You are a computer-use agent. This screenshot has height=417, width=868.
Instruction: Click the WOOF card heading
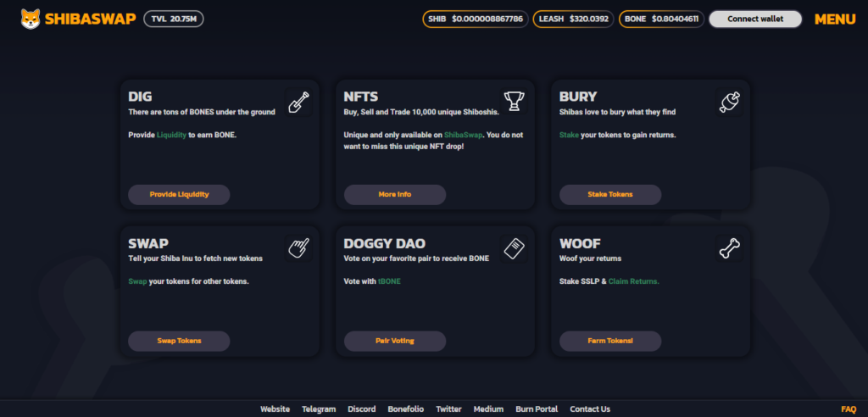pyautogui.click(x=580, y=243)
